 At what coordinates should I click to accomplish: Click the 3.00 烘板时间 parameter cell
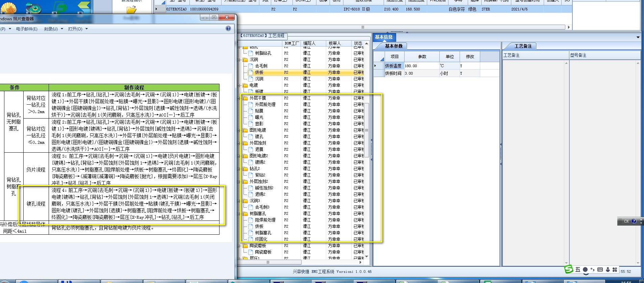(421, 73)
